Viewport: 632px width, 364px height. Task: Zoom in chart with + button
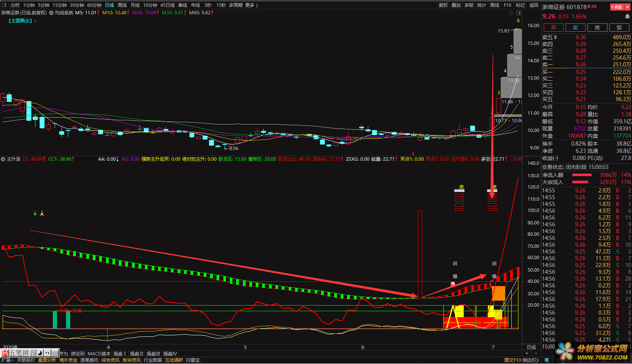527,353
